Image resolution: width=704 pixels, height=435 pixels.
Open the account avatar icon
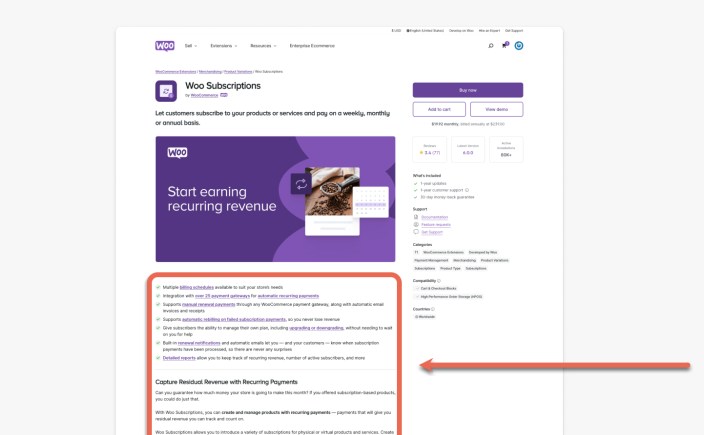coord(519,46)
